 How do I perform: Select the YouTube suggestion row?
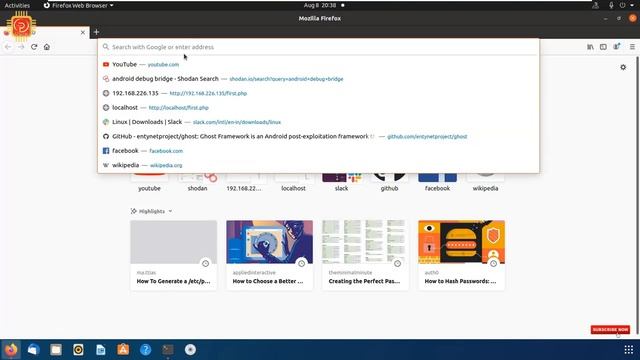(x=318, y=64)
